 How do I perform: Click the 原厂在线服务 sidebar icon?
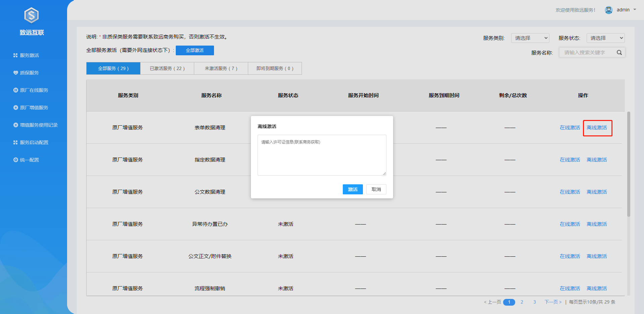[x=15, y=90]
